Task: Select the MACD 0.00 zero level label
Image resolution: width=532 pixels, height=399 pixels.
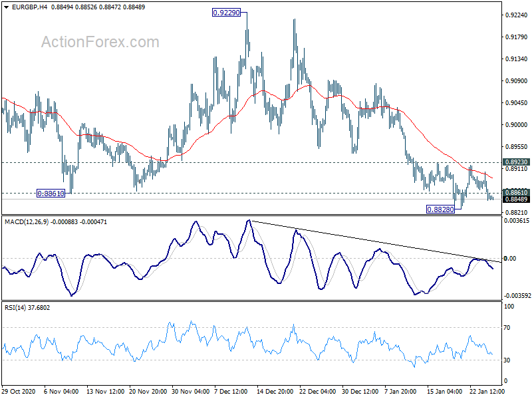Action: tap(510, 259)
